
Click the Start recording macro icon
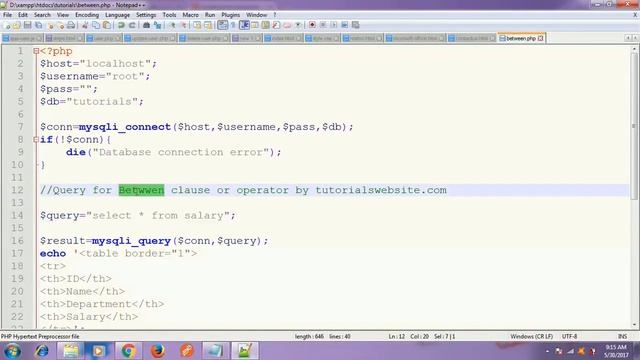pos(312,25)
